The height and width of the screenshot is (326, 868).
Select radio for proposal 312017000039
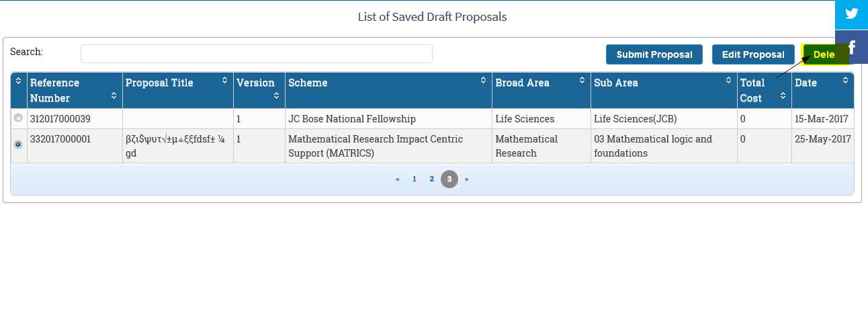[18, 118]
